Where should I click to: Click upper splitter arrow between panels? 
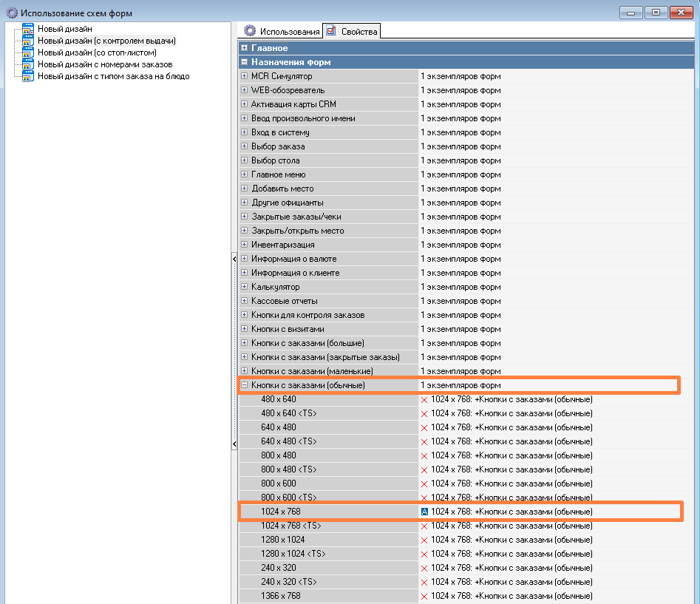(x=235, y=258)
